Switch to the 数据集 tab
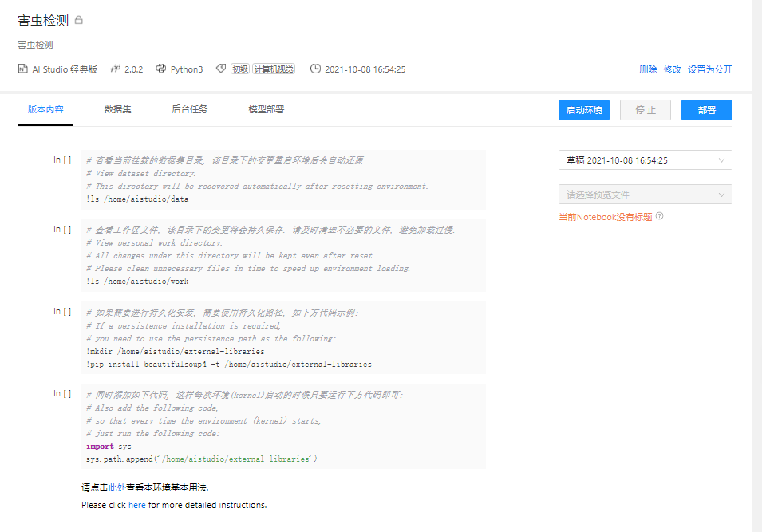The width and height of the screenshot is (762, 532). [x=117, y=109]
